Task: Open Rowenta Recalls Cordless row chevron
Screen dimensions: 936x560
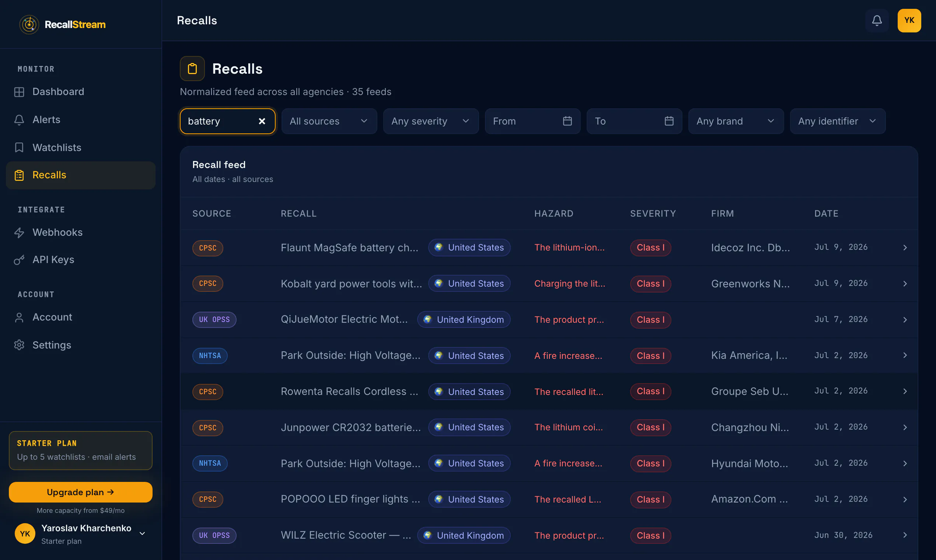Action: point(905,391)
